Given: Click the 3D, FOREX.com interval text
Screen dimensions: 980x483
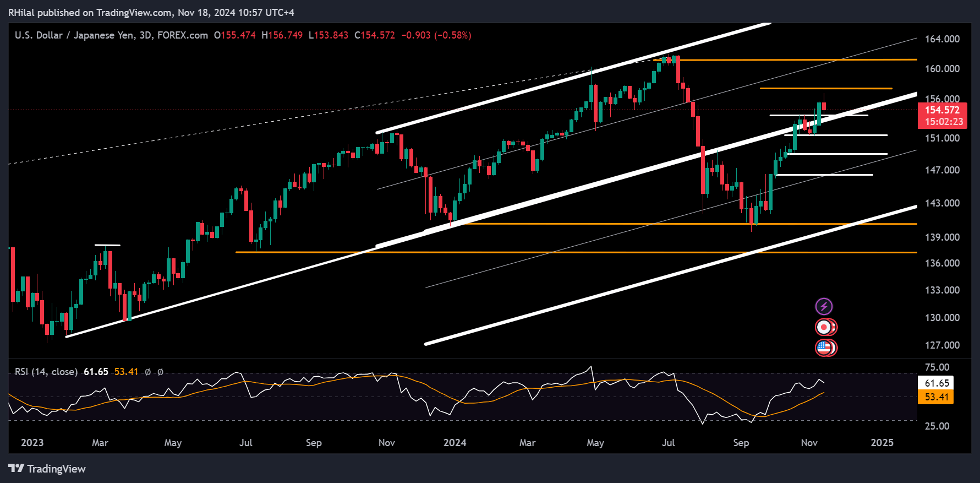Looking at the screenshot, I should (173, 35).
